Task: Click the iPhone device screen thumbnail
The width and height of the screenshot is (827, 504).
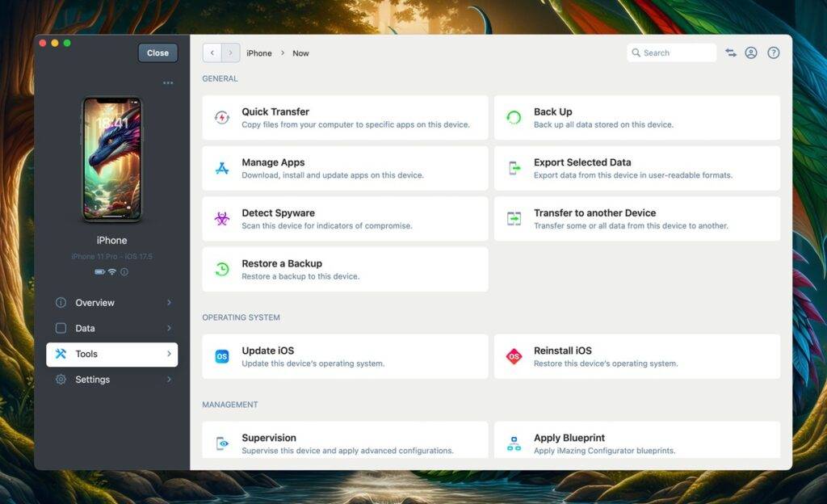Action: click(111, 159)
